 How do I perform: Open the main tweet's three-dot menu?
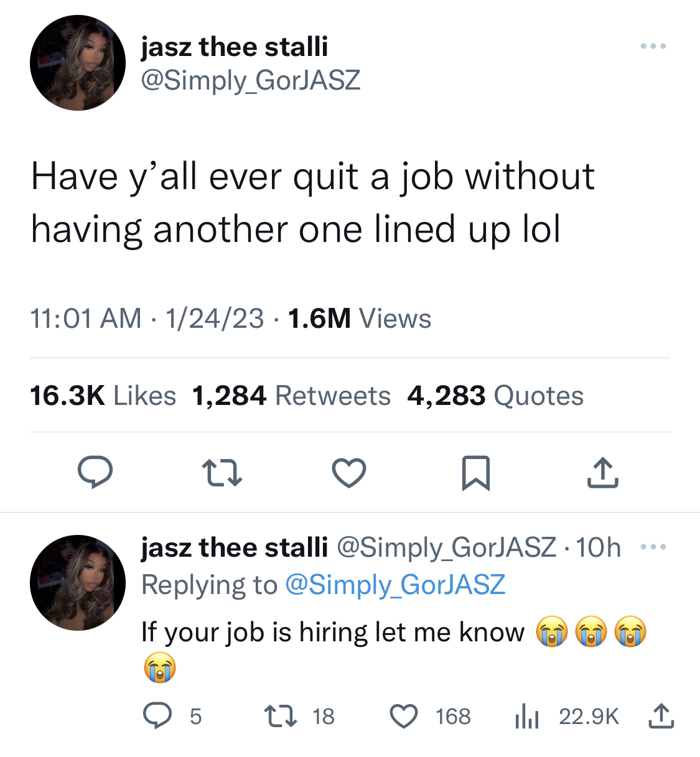pos(653,47)
